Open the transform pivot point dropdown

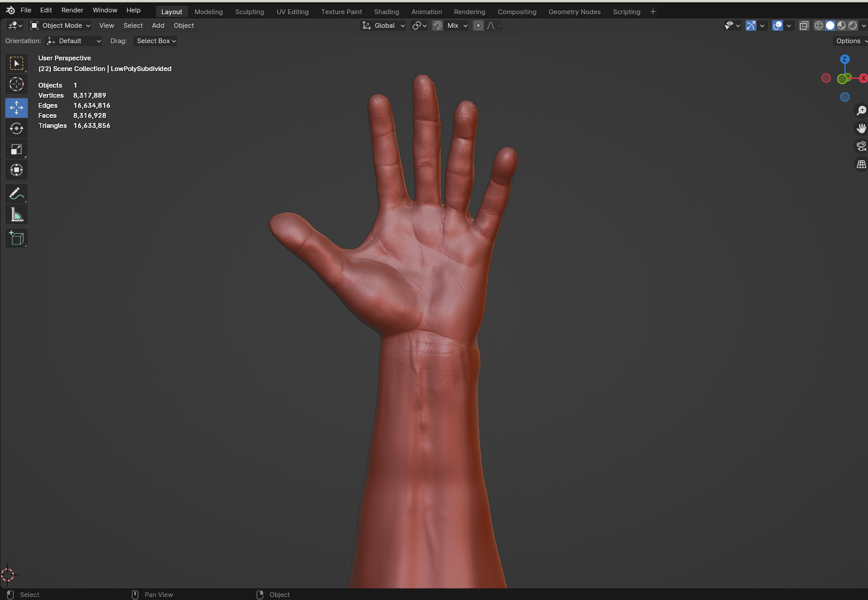420,25
